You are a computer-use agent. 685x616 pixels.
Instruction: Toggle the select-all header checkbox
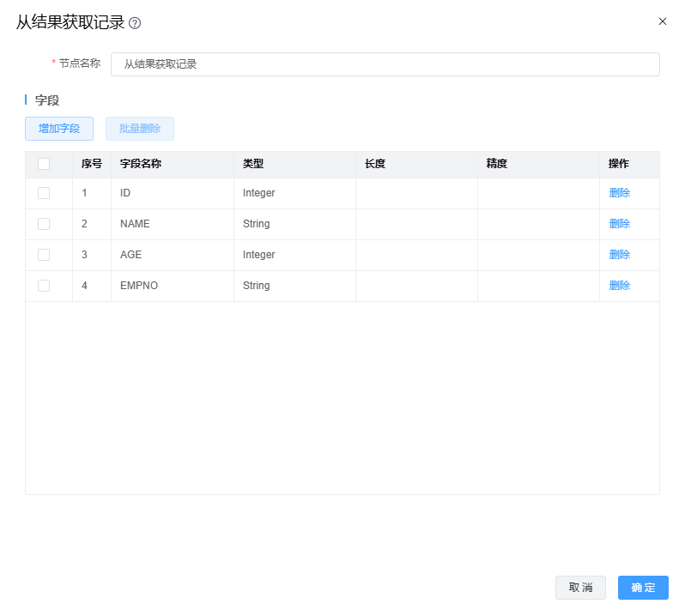pos(44,164)
